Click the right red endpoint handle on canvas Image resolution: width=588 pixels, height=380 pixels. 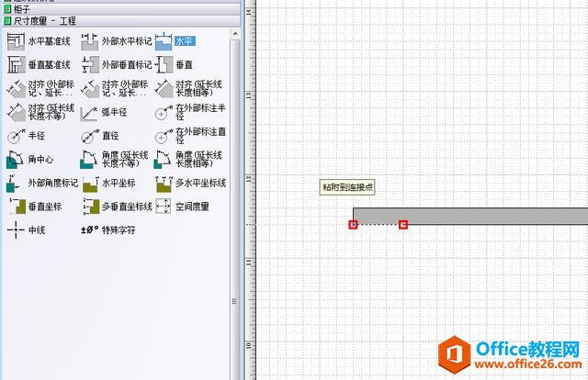pyautogui.click(x=403, y=225)
